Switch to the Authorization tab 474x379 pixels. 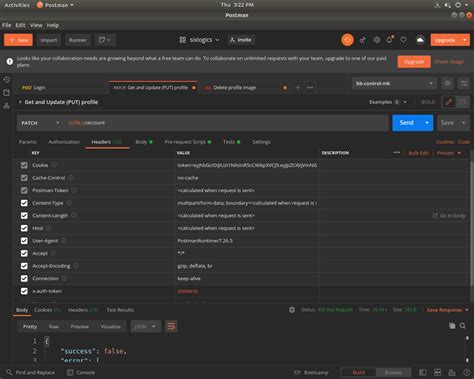pyautogui.click(x=64, y=142)
